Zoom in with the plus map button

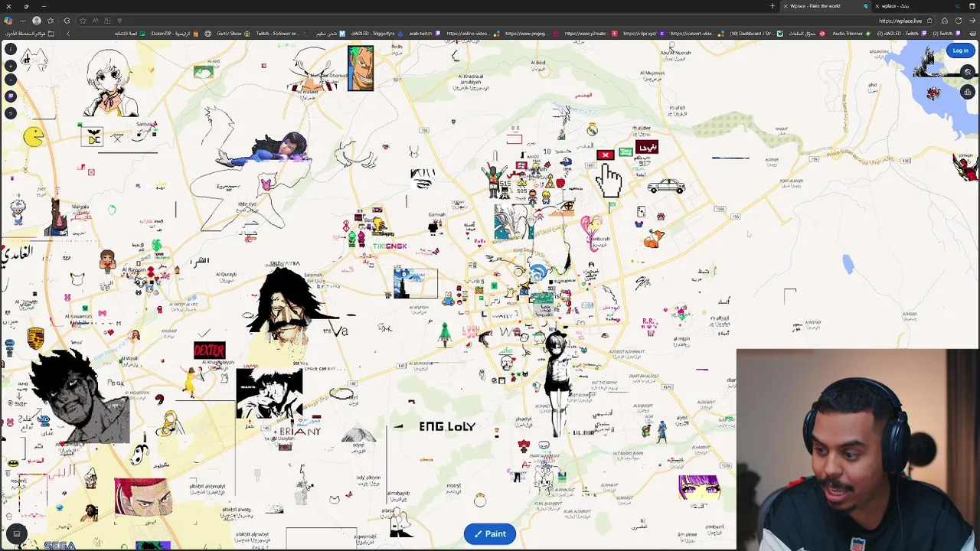tap(11, 66)
